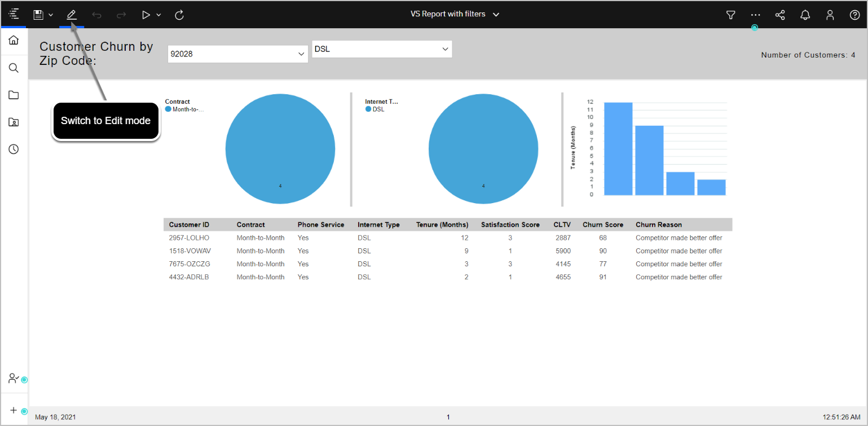Go to Home in the left sidebar
868x426 pixels.
tap(14, 40)
